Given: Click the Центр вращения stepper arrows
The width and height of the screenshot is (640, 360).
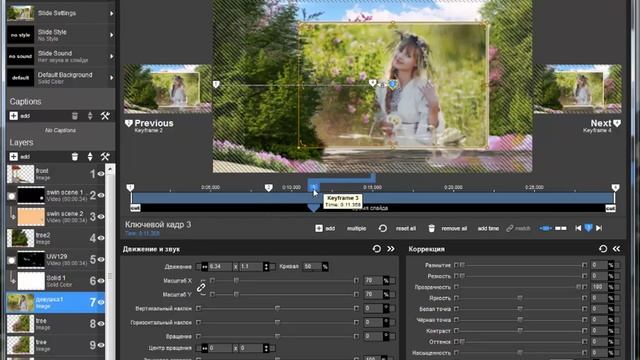Looking at the screenshot, I should (x=266, y=348).
